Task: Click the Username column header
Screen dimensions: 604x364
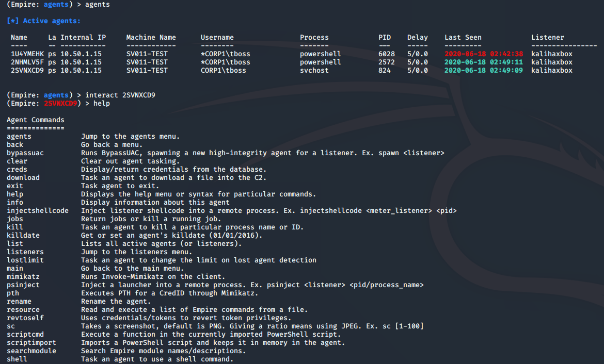Action: 217,37
